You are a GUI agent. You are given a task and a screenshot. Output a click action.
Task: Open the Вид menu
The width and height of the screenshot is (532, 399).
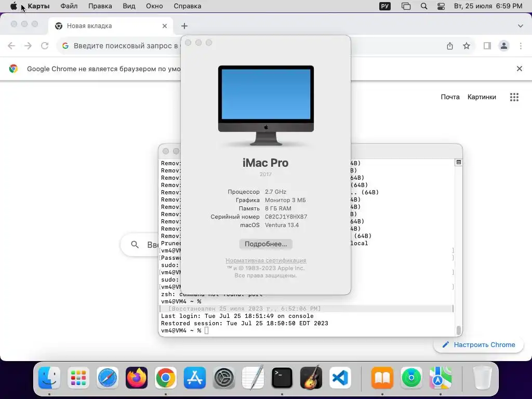click(x=129, y=6)
